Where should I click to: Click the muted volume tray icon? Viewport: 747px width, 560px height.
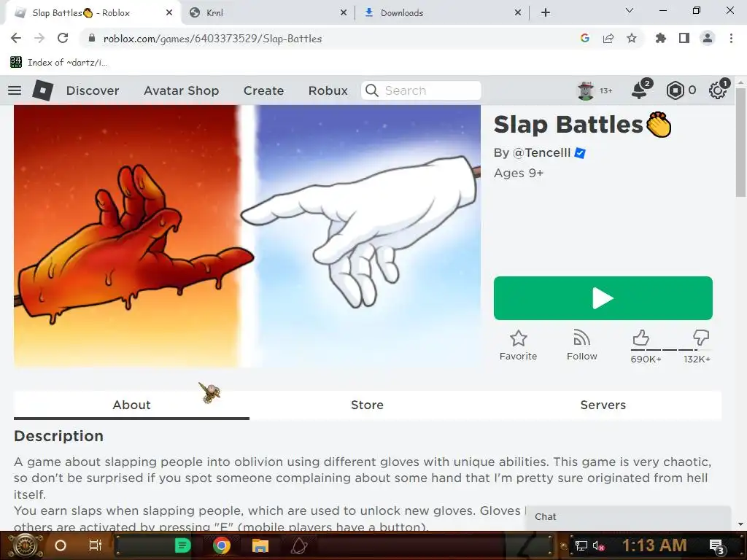[598, 545]
